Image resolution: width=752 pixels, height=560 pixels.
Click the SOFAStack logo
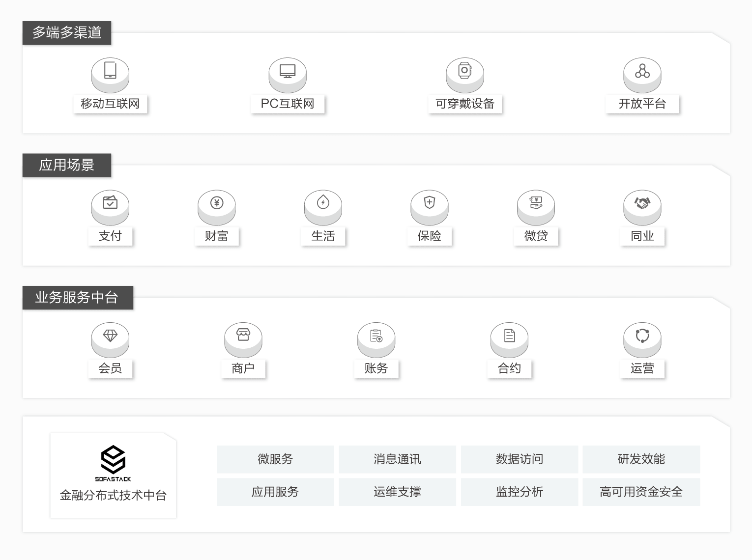[x=113, y=463]
